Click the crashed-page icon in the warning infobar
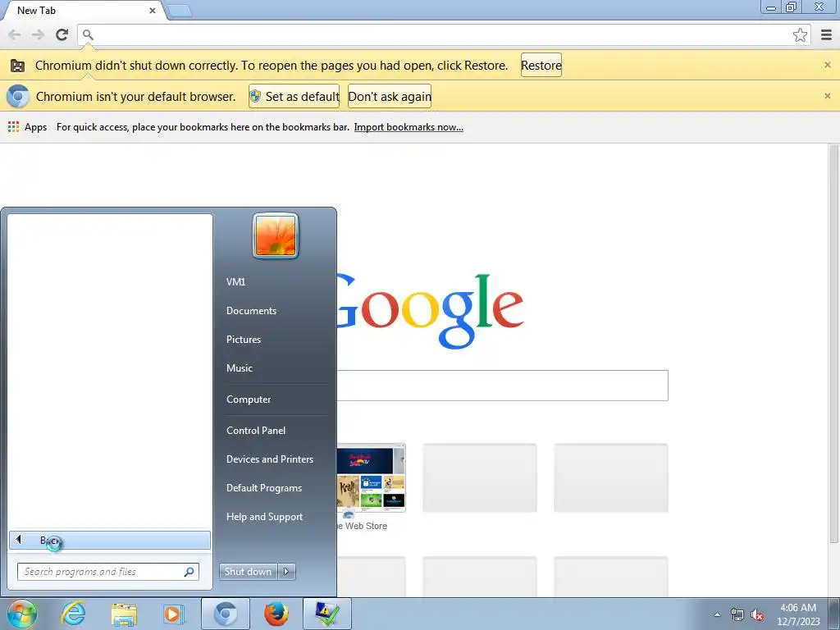840x630 pixels. click(x=18, y=66)
